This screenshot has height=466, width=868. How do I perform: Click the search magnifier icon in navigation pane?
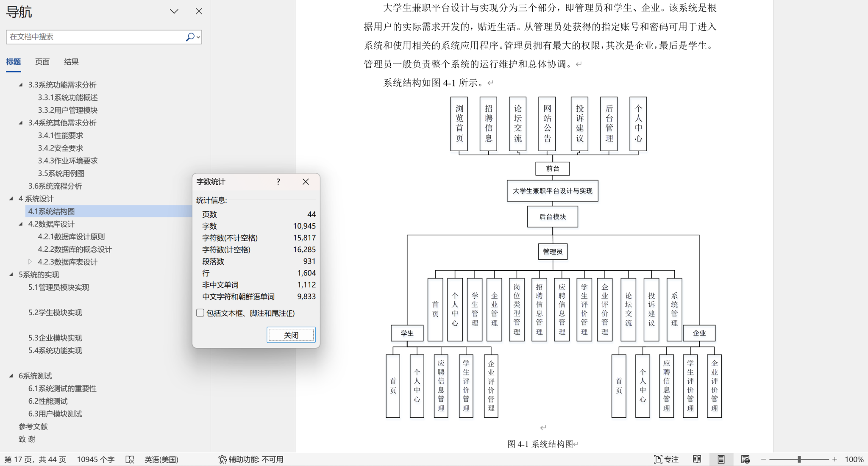coord(190,37)
